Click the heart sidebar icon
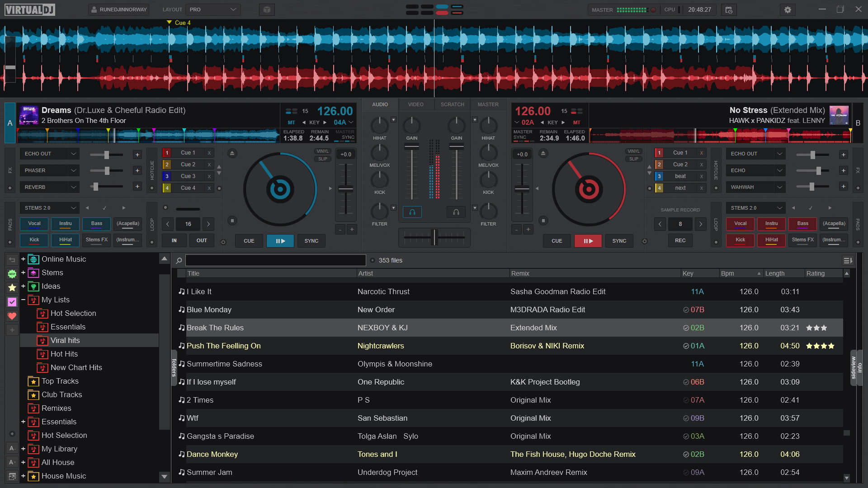The image size is (868, 488). [x=12, y=316]
